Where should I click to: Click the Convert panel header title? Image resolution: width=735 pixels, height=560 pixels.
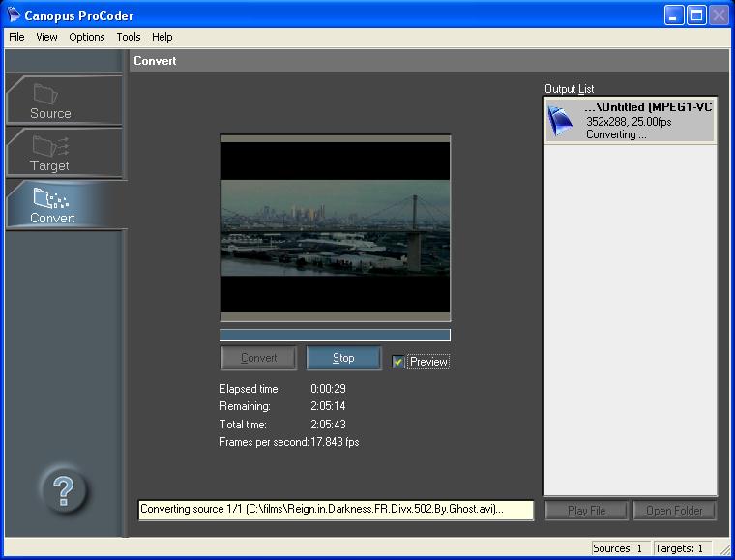[155, 61]
